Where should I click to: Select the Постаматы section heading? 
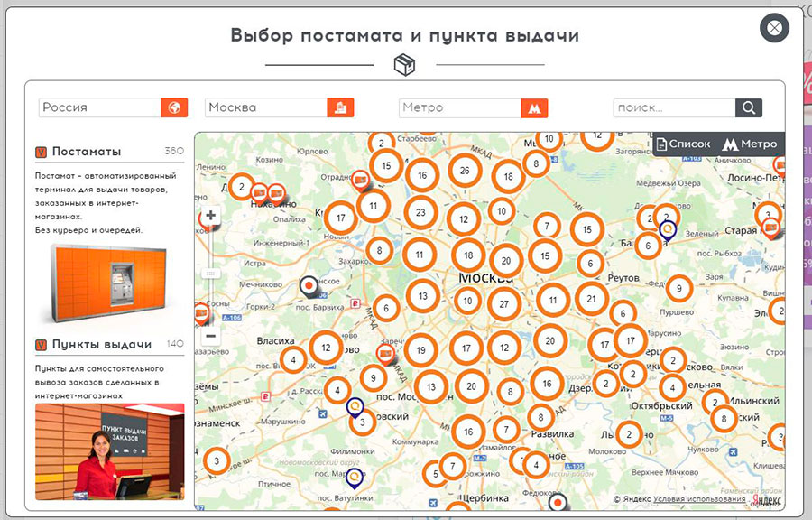click(86, 152)
